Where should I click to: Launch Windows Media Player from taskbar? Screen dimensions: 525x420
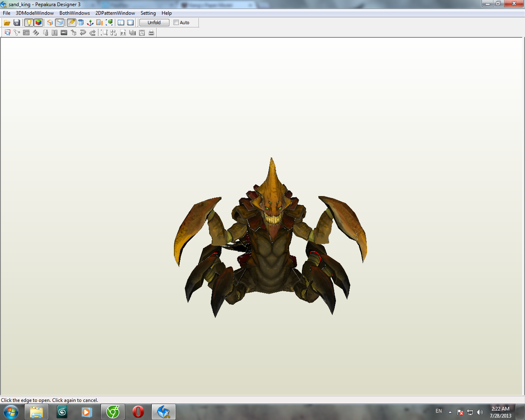[87, 412]
